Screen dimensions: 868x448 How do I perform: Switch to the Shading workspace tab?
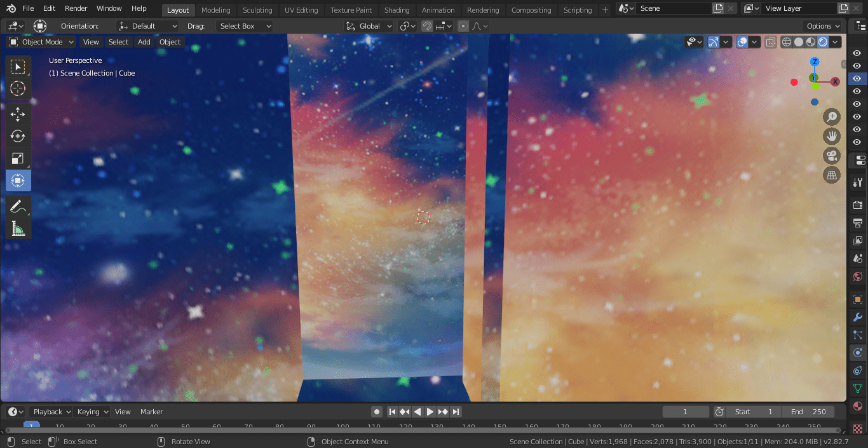click(x=397, y=10)
